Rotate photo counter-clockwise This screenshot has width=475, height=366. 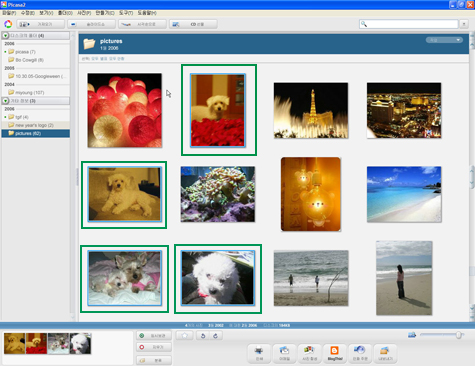(x=203, y=336)
